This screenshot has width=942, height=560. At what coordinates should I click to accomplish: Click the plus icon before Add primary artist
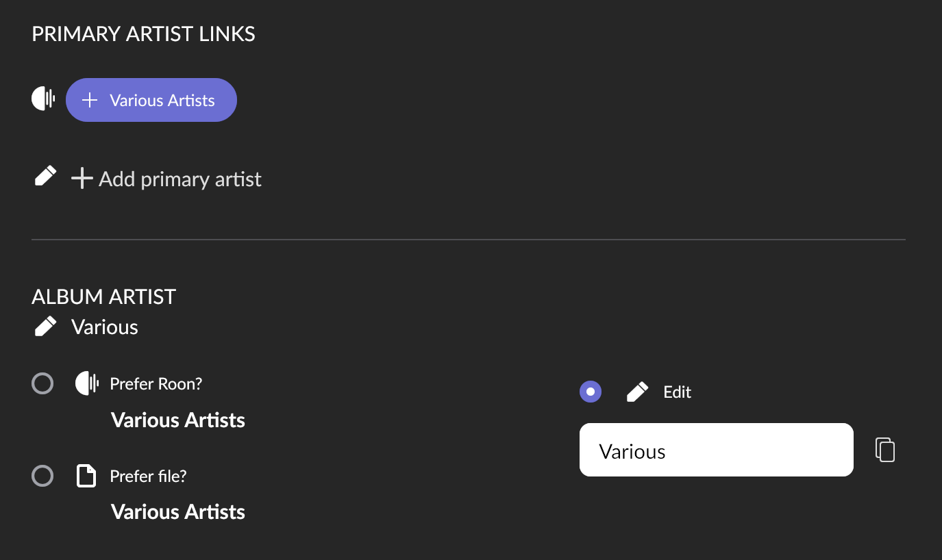82,179
